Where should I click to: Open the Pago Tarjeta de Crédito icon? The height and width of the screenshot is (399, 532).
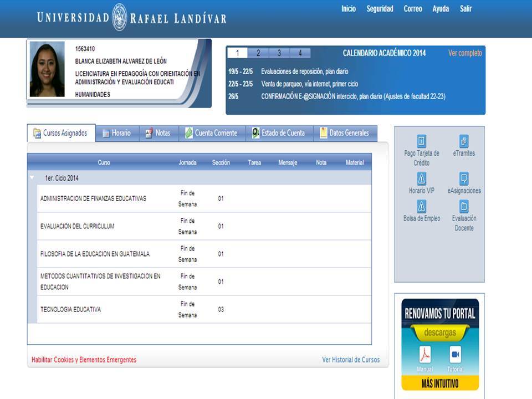click(x=421, y=141)
